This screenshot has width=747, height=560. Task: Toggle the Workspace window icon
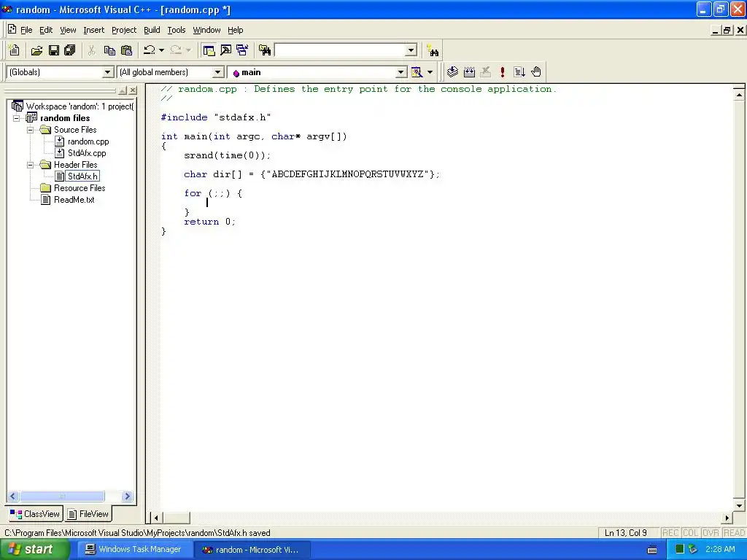click(x=209, y=50)
